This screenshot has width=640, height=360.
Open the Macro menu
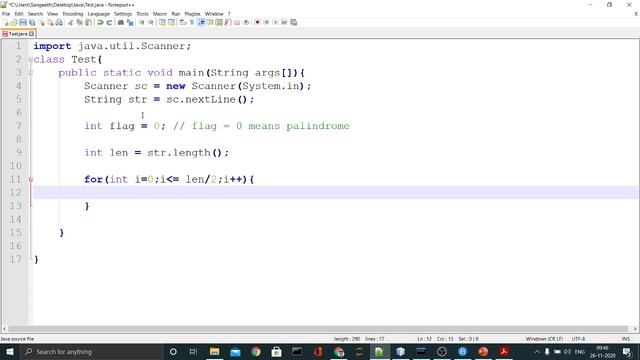(x=160, y=14)
